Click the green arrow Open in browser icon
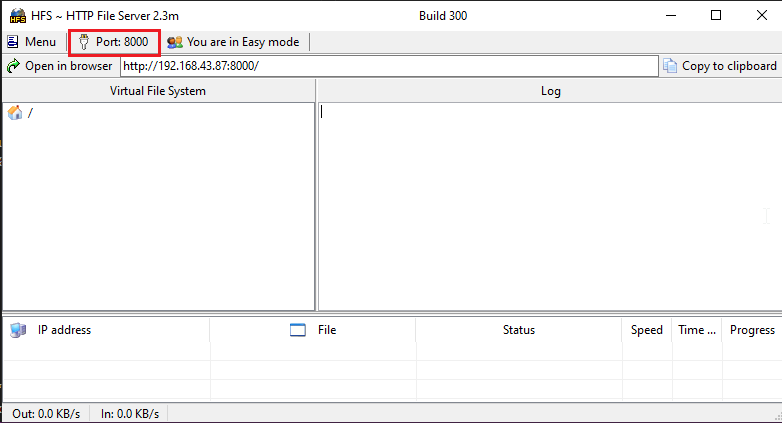Viewport: 782px width, 423px height. tap(13, 66)
